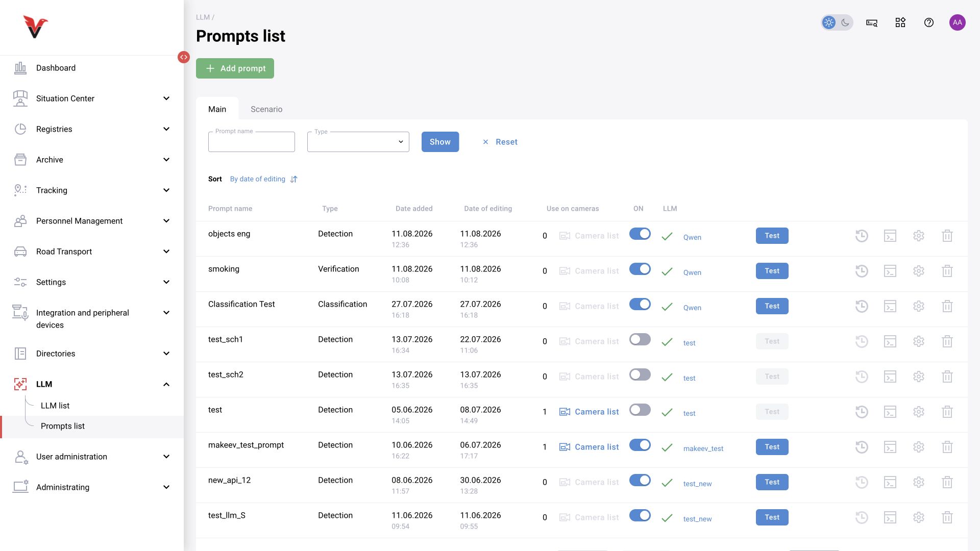Open settings gear for new_api_12 row
The height and width of the screenshot is (551, 980).
coord(919,482)
